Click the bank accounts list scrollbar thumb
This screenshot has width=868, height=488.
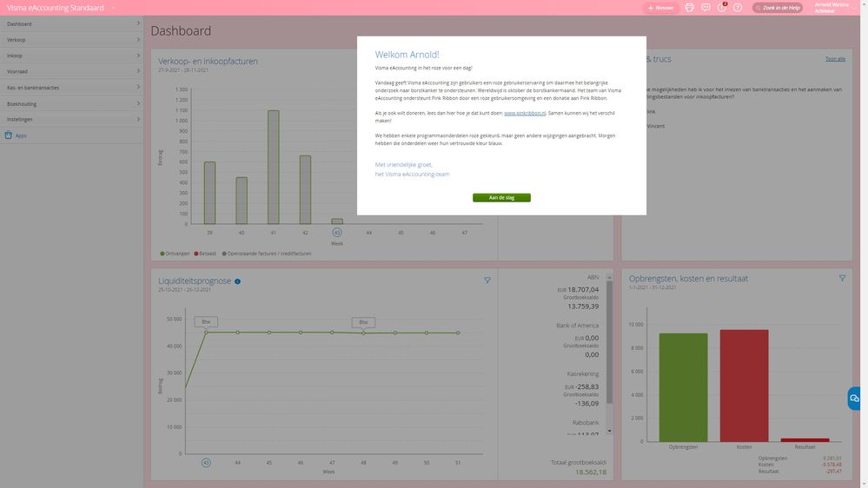click(x=609, y=342)
